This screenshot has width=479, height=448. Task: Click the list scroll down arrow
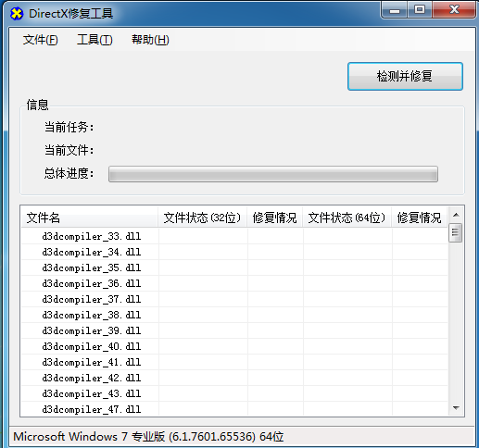[x=456, y=408]
